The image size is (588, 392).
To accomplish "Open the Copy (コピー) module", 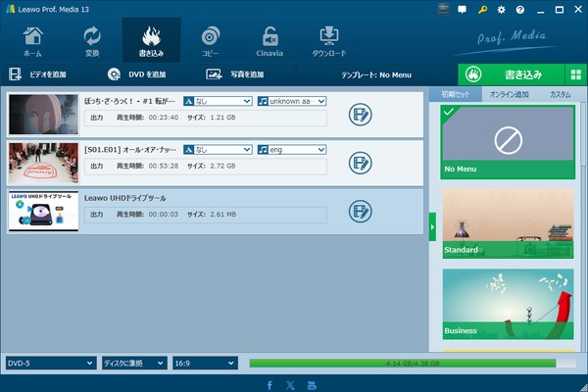I will 211,41.
